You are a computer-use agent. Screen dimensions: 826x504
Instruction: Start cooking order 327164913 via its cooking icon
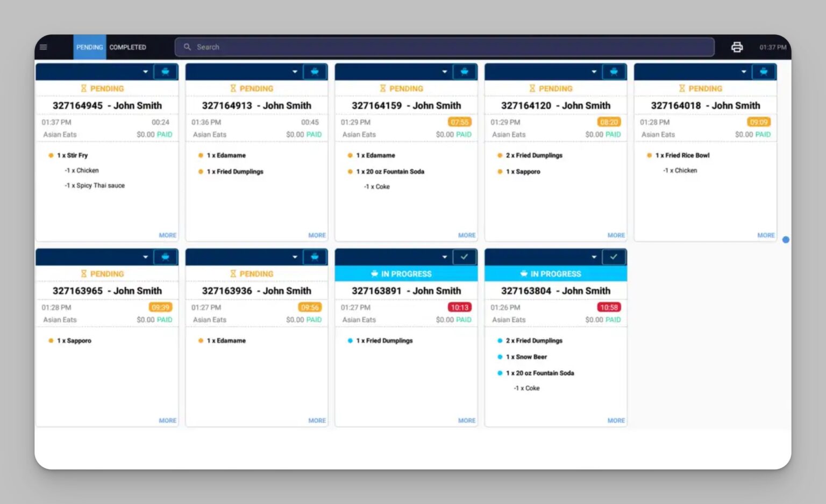pyautogui.click(x=315, y=71)
